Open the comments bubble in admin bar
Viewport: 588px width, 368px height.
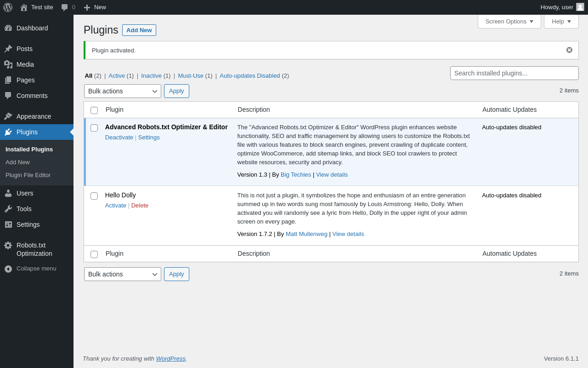tap(65, 7)
